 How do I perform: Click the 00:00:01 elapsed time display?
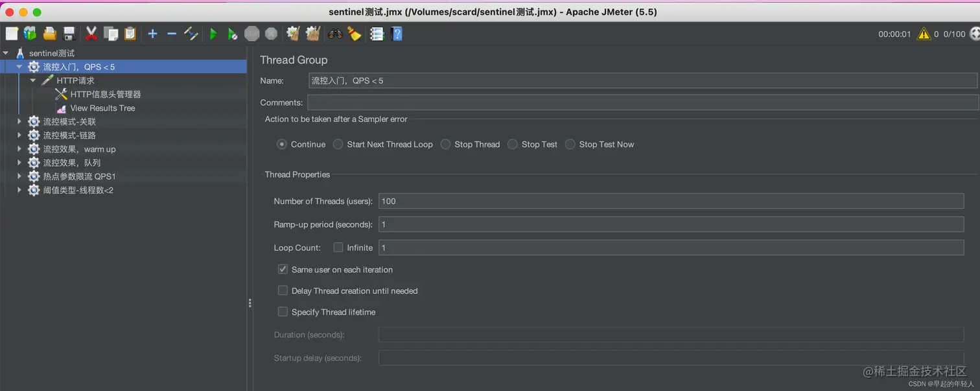pos(894,34)
